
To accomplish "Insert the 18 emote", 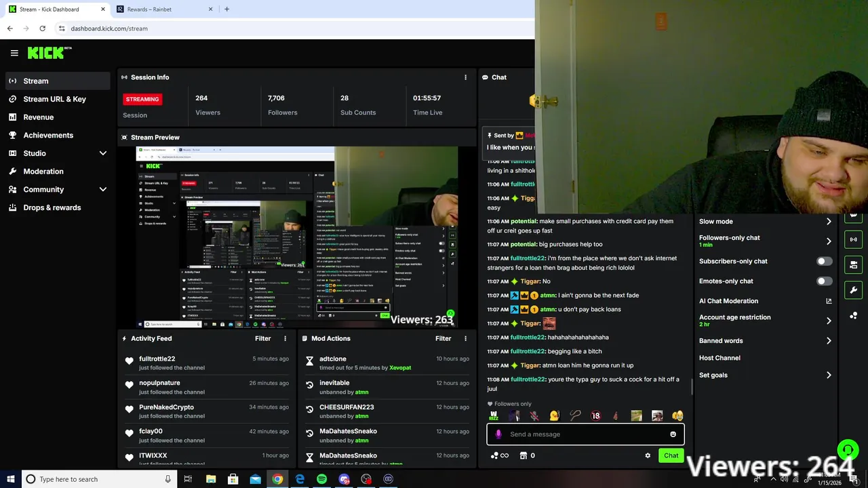I will click(595, 416).
